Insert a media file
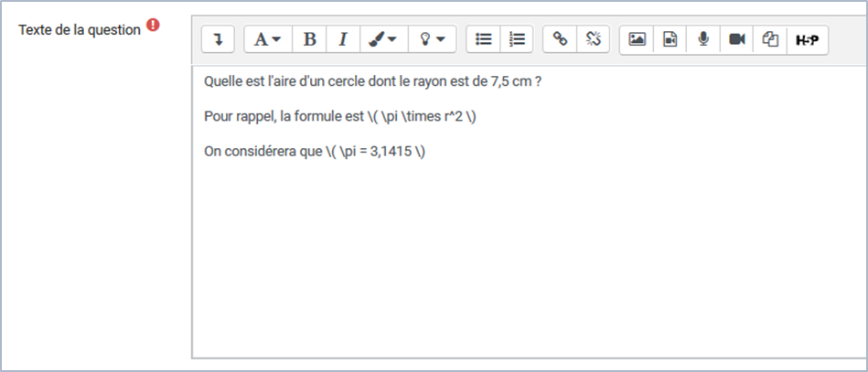 tap(670, 39)
